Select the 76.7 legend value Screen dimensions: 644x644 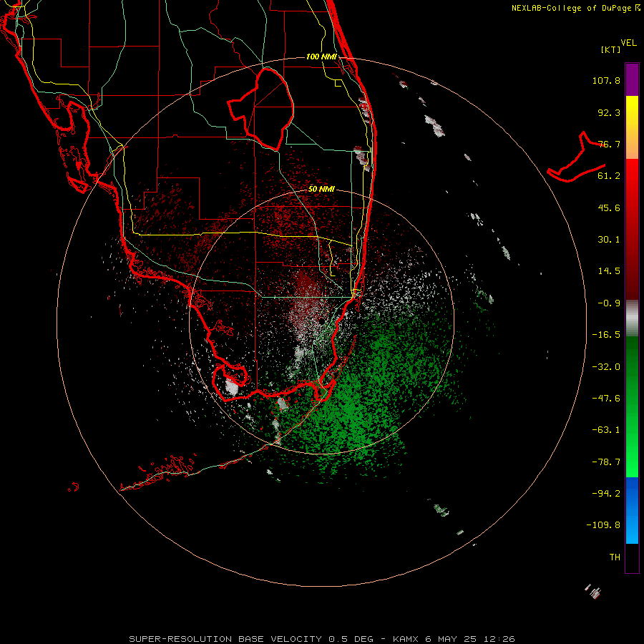coord(609,144)
